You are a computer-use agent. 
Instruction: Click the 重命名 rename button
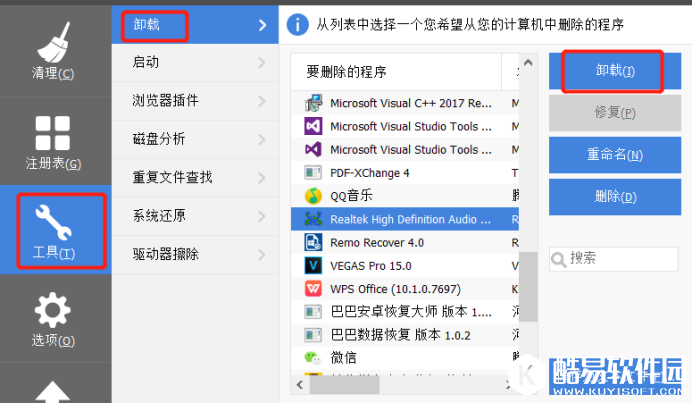(614, 155)
